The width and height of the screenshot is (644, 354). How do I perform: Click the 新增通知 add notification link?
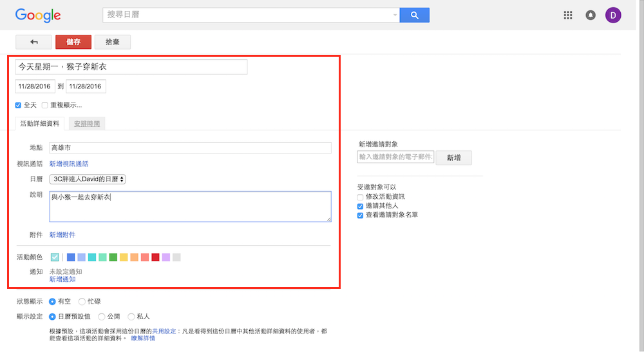(x=62, y=279)
